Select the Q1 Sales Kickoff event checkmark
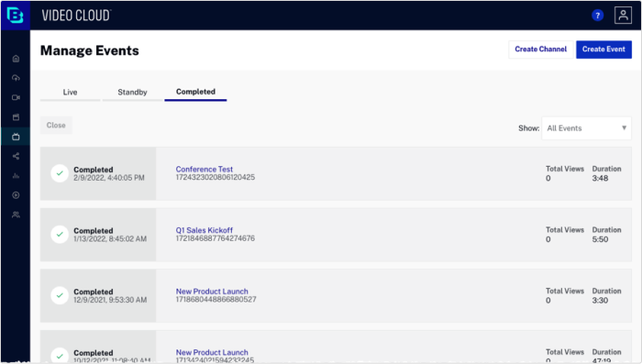The width and height of the screenshot is (642, 364). [60, 234]
